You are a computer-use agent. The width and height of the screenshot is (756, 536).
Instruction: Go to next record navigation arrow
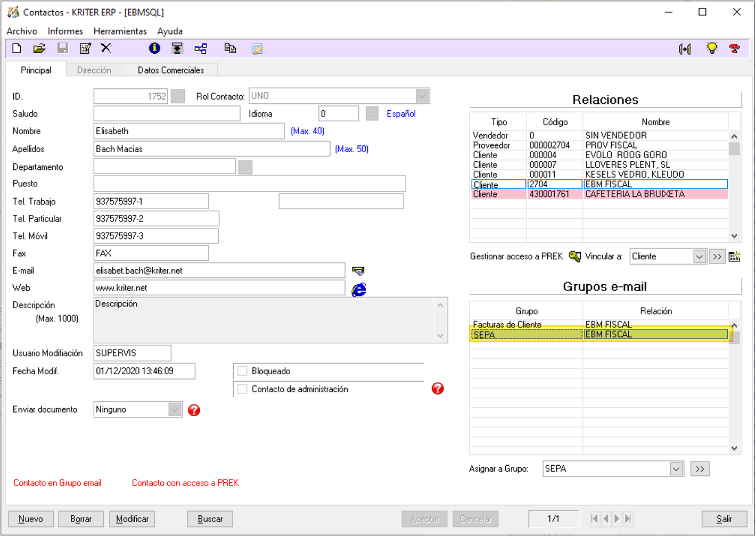coord(617,518)
